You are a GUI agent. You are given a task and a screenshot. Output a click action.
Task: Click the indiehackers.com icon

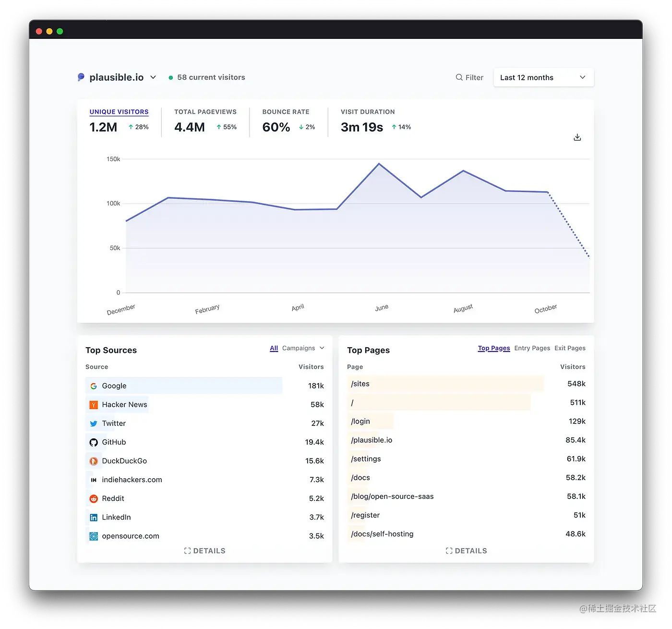tap(94, 480)
